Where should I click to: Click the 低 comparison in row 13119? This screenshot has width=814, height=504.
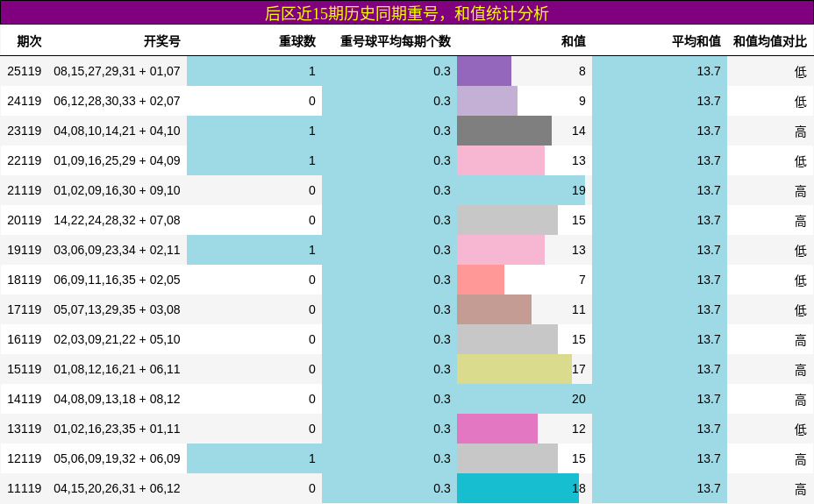[801, 429]
